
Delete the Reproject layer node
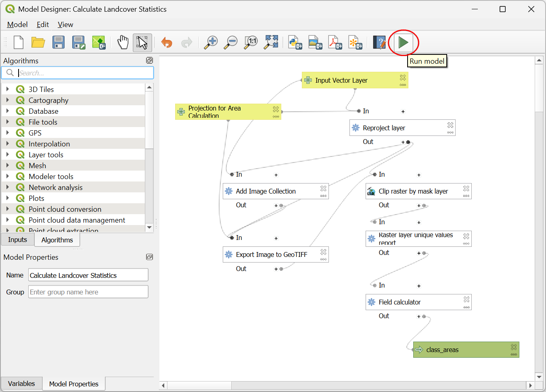pos(450,125)
